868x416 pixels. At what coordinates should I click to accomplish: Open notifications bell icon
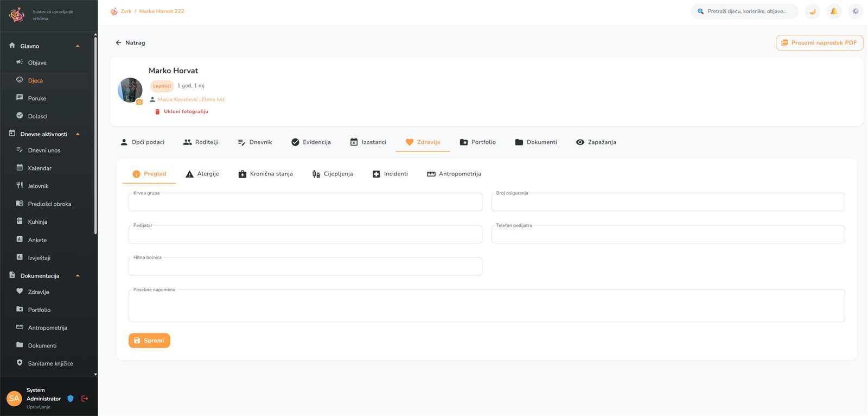(834, 11)
